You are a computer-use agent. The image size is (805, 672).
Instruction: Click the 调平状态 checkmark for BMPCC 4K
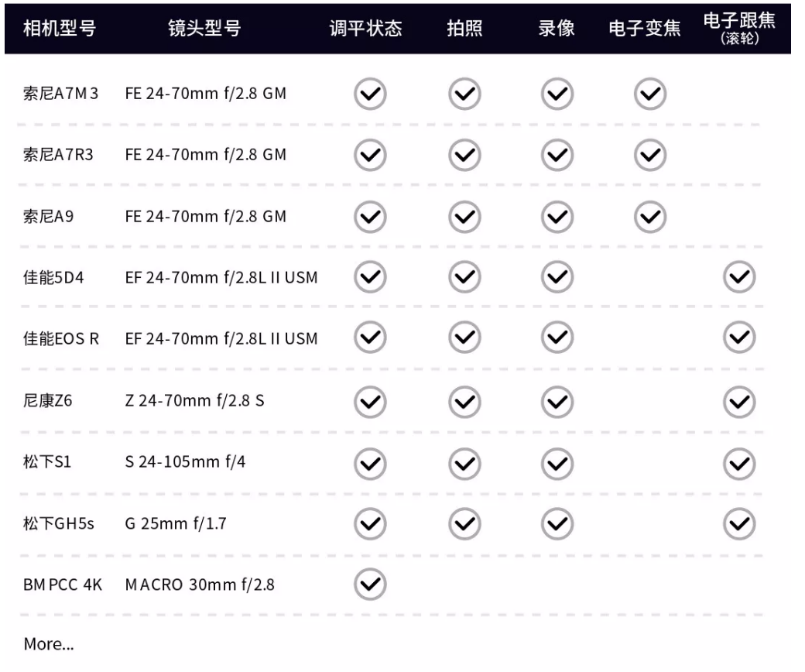[x=370, y=585]
